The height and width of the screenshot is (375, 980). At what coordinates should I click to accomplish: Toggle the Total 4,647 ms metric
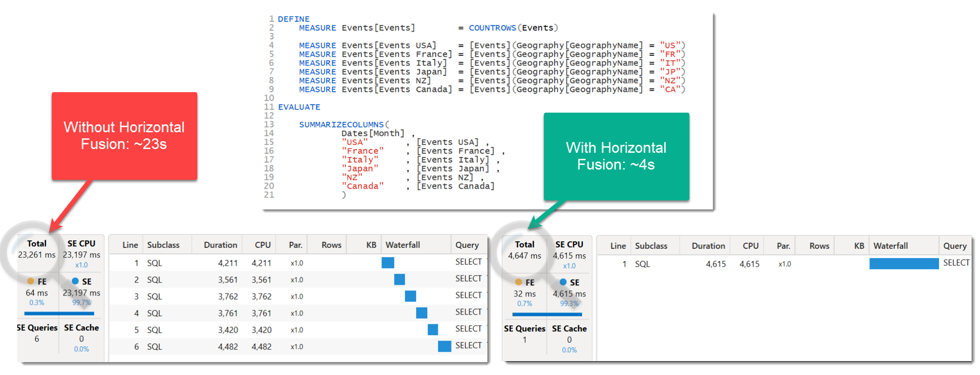(524, 250)
